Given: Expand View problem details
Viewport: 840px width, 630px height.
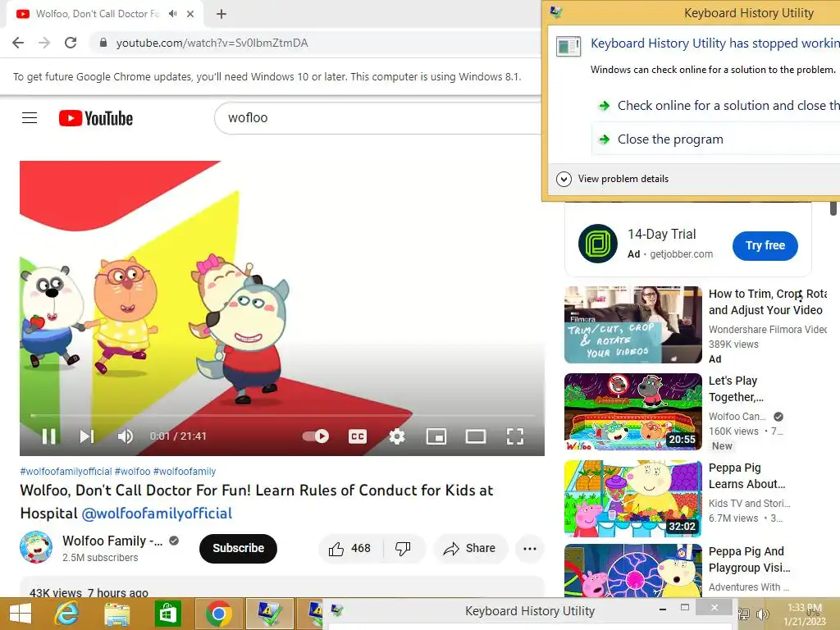Looking at the screenshot, I should (x=613, y=179).
